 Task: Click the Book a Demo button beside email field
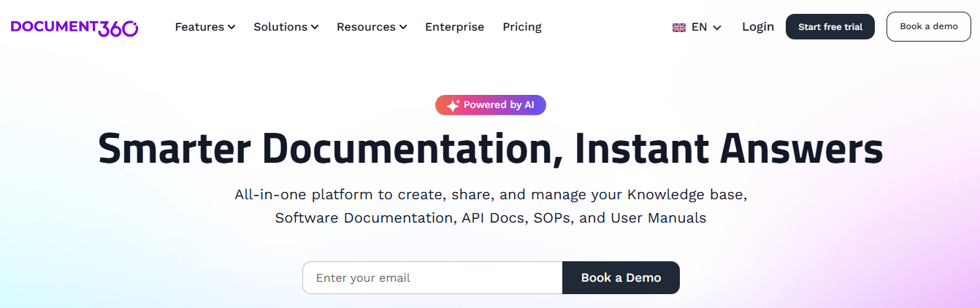(x=621, y=278)
